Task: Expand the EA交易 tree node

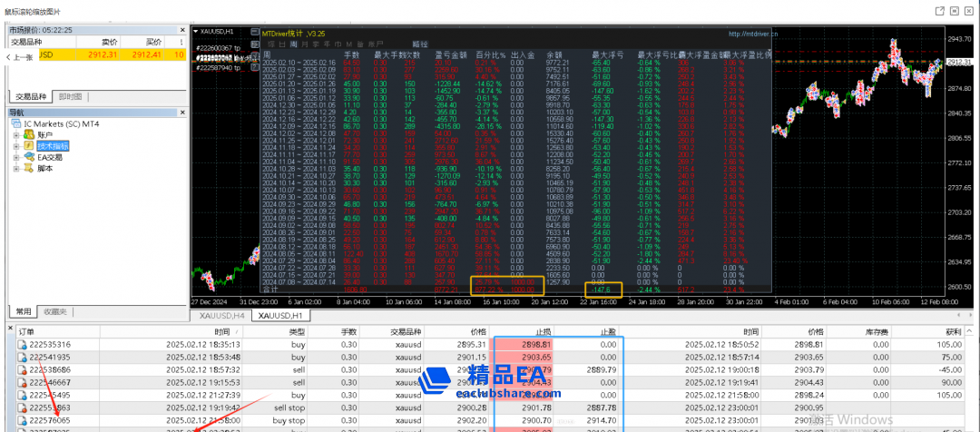Action: tap(16, 157)
